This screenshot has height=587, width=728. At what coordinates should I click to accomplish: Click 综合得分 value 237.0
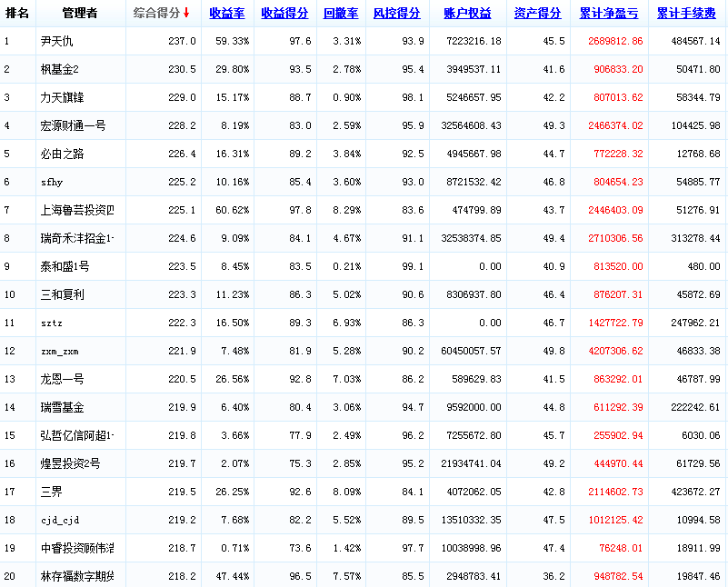(x=182, y=41)
